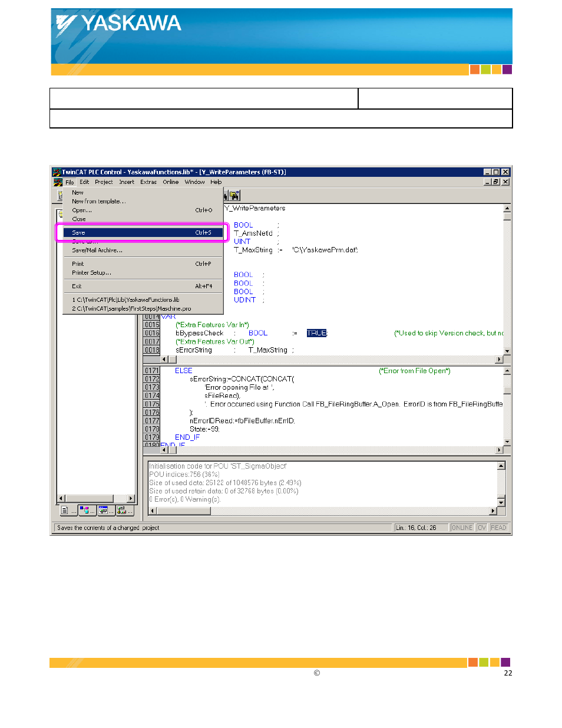The image size is (562, 728).
Task: Click OV indicator in status bar
Action: (x=481, y=528)
